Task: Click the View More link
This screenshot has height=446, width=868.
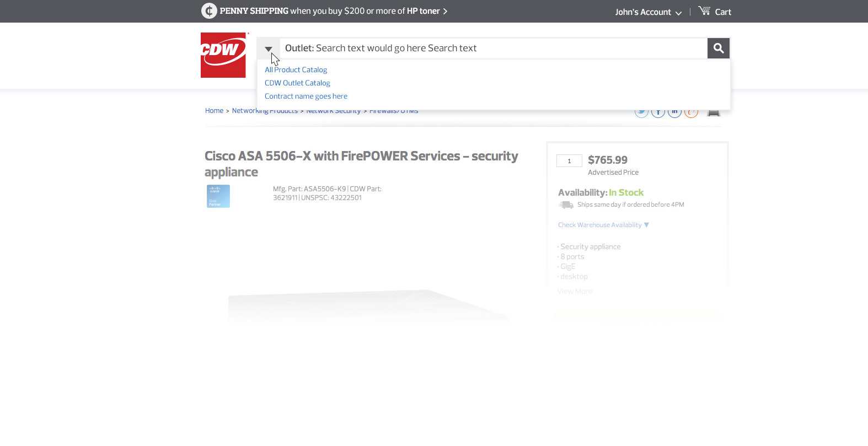Action: tap(575, 291)
